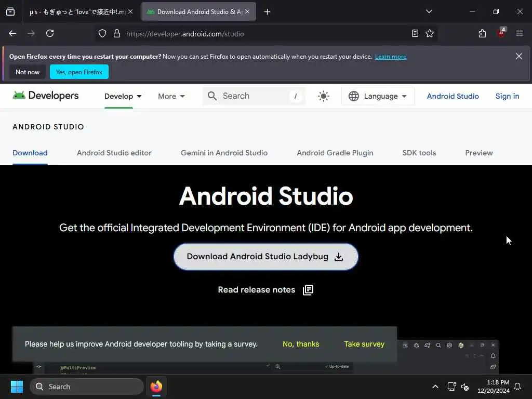
Task: Click the Firefox View icon in tab bar
Action: coord(10,11)
